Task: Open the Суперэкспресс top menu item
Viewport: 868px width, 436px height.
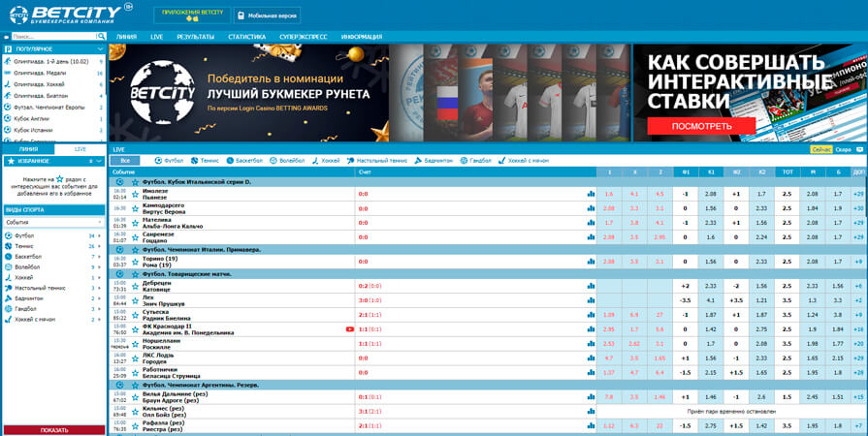Action: [304, 37]
